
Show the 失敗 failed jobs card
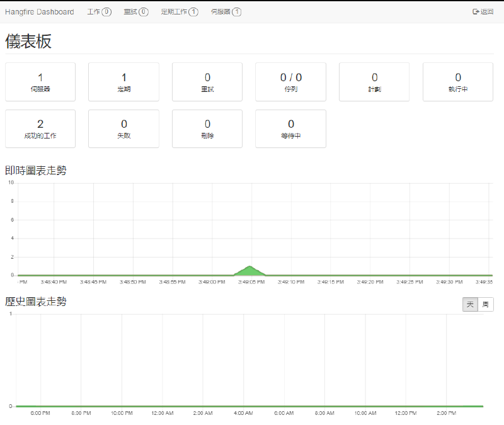tap(123, 129)
